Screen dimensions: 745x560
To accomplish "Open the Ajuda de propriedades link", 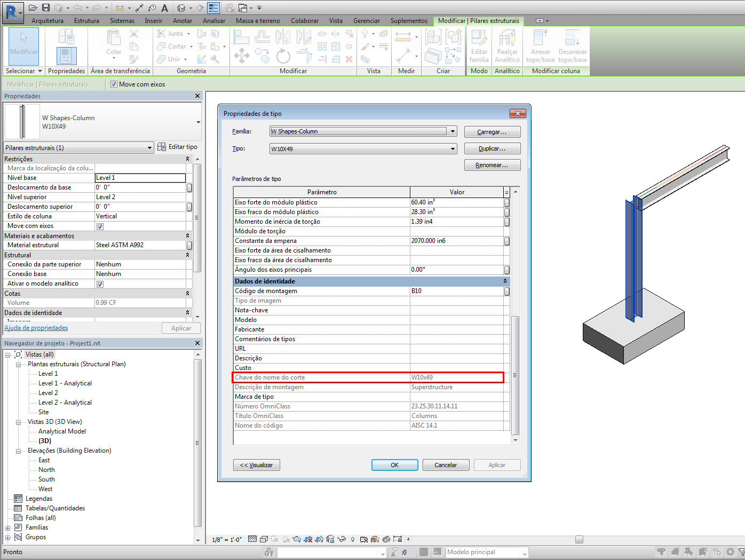I will tap(36, 328).
